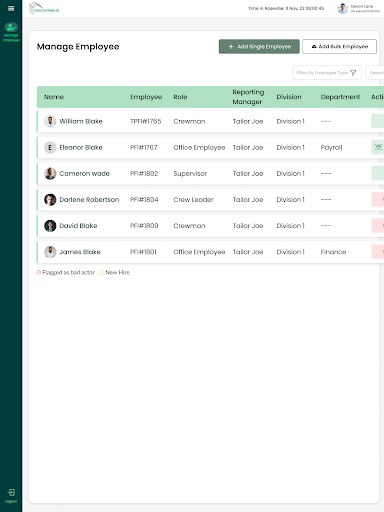Click James Blake's avatar photo
The width and height of the screenshot is (384, 512).
point(50,252)
